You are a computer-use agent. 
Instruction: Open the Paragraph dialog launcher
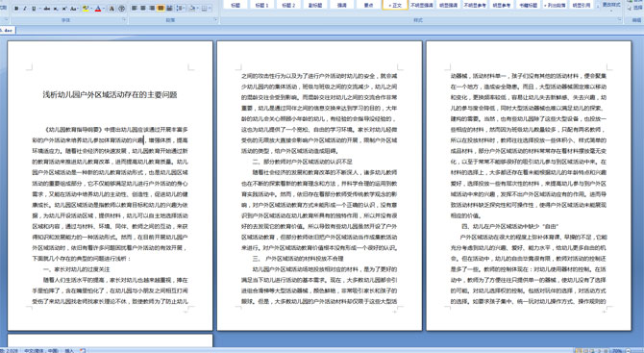(216, 19)
